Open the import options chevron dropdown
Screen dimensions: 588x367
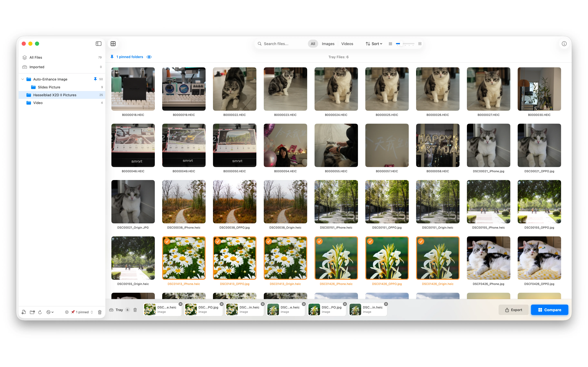coord(53,312)
